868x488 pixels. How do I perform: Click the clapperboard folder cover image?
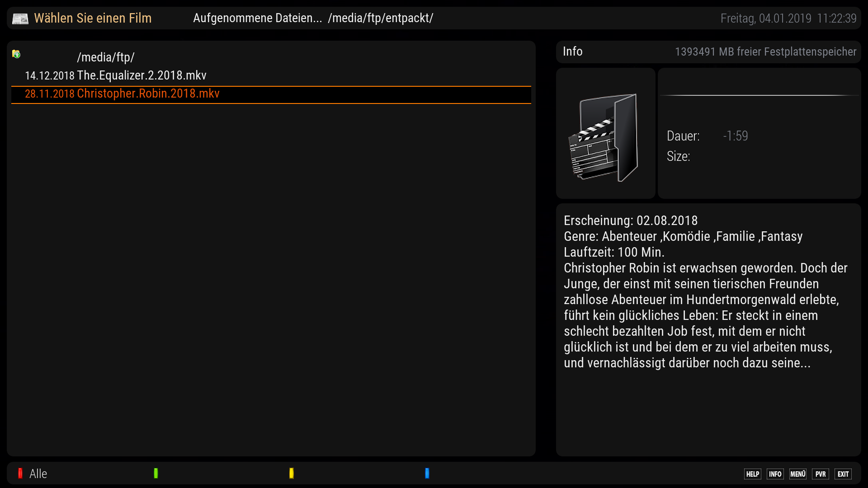[x=605, y=137]
